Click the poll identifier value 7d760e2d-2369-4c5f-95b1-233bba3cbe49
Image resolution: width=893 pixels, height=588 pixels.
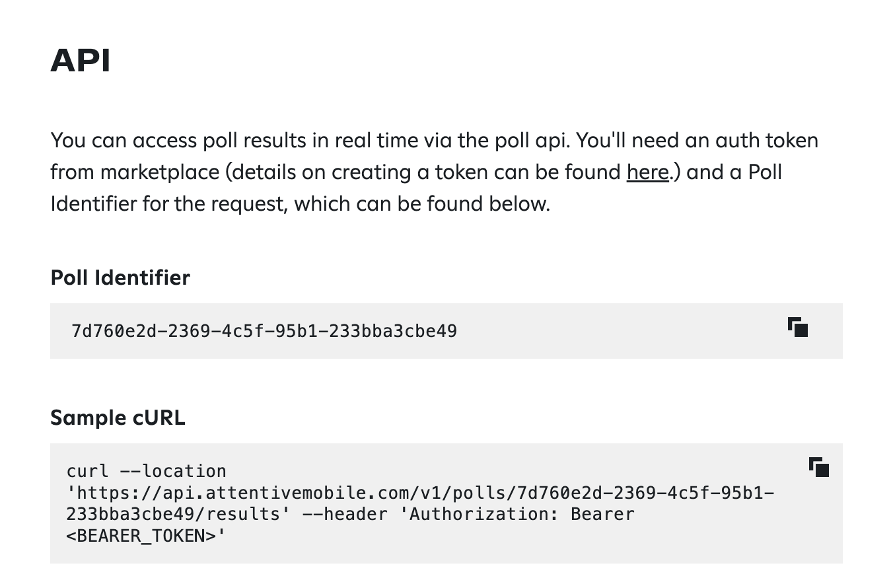tap(264, 331)
